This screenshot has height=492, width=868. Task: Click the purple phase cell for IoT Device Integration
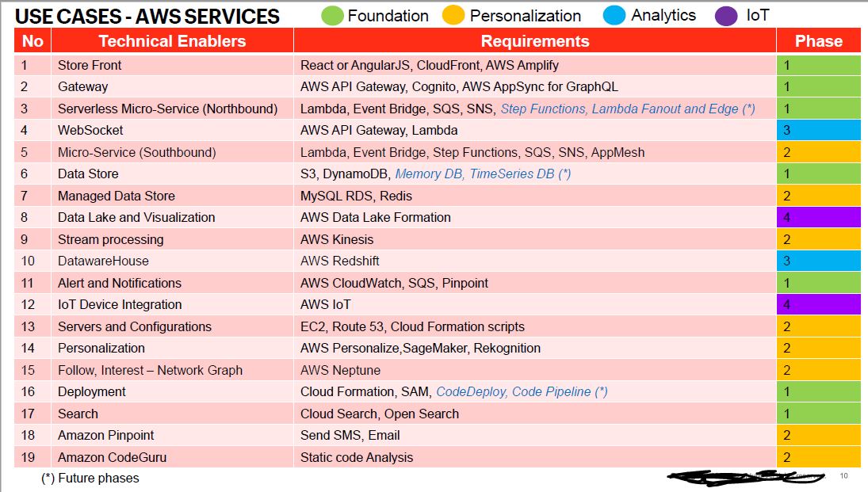coord(819,304)
